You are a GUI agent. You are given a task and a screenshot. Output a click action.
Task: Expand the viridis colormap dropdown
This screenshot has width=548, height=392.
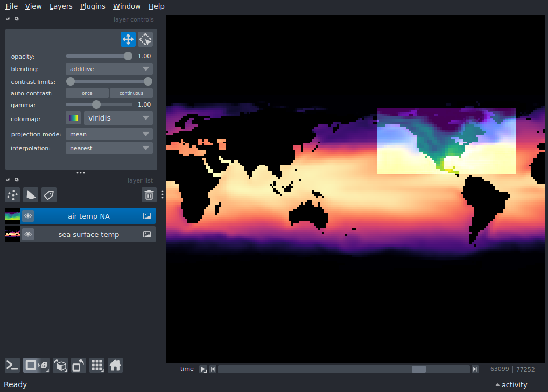point(118,118)
